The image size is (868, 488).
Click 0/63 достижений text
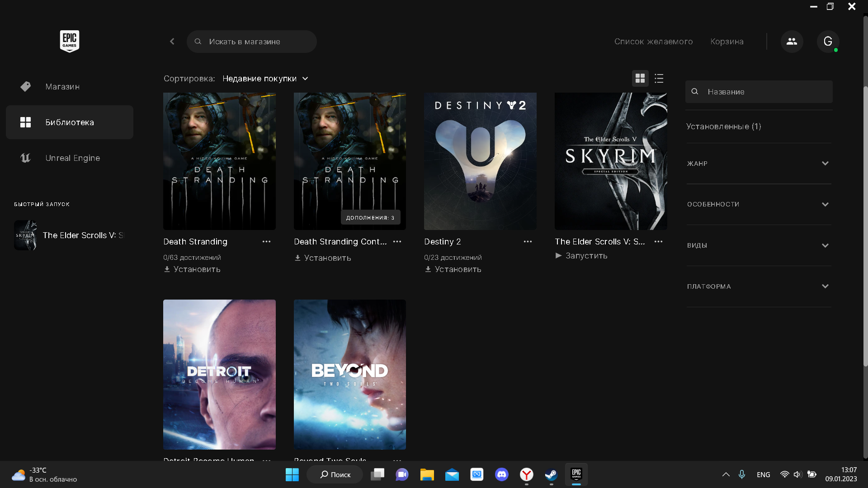192,258
